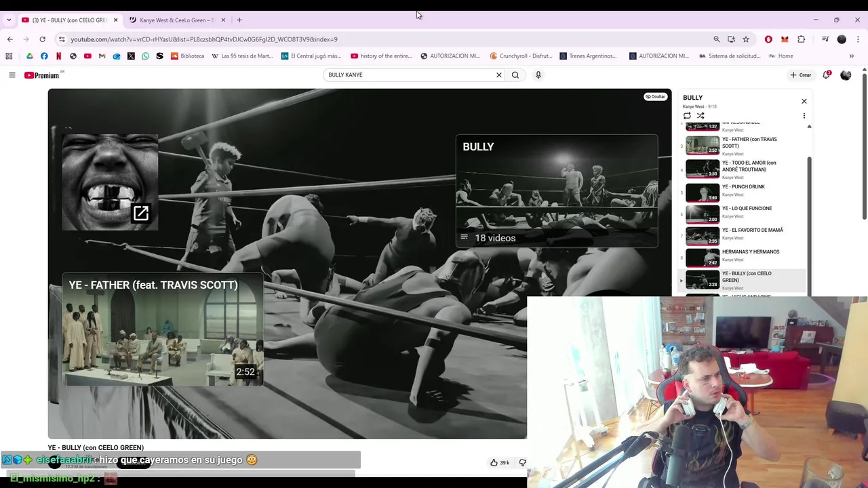Run search with the magnifier button
868x488 pixels.
point(515,75)
